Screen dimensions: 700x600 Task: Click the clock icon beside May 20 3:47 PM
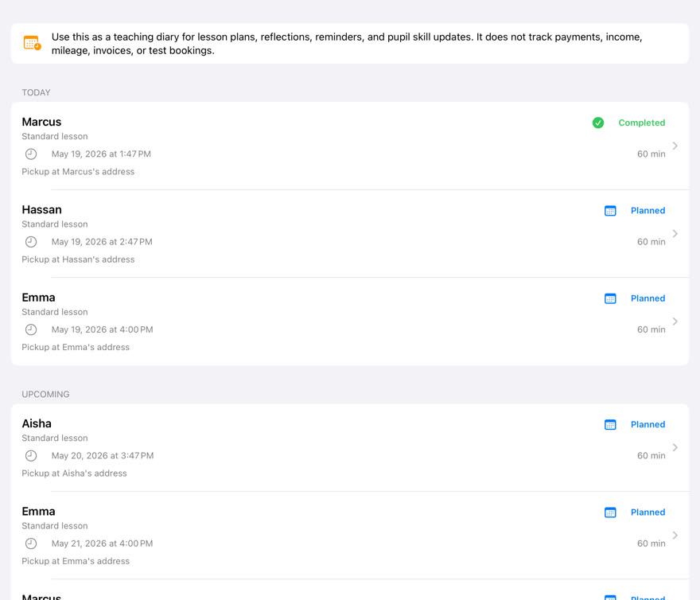tap(31, 456)
